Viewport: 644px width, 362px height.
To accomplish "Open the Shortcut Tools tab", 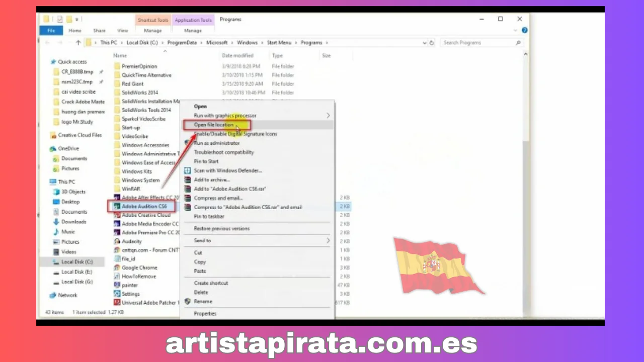I will 153,20.
